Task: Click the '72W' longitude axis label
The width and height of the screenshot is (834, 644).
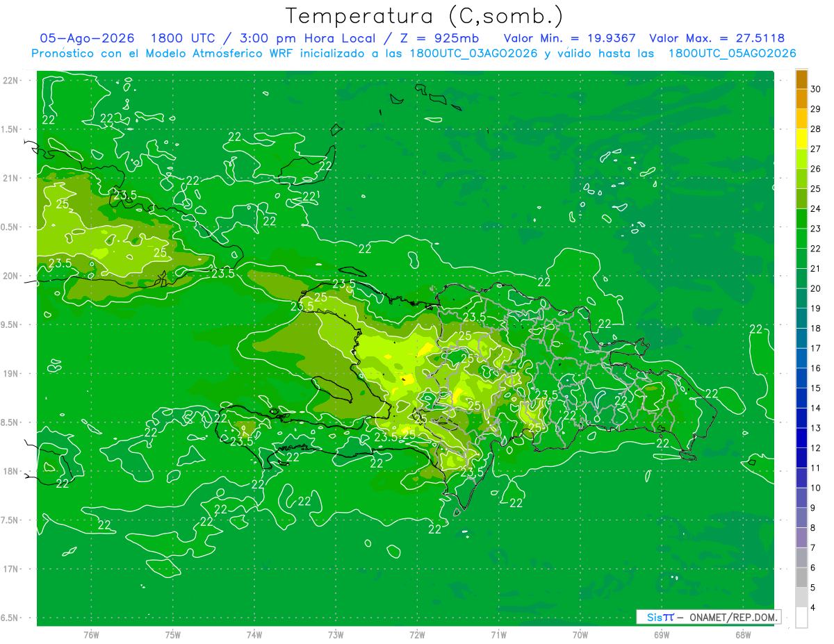Action: point(417,635)
